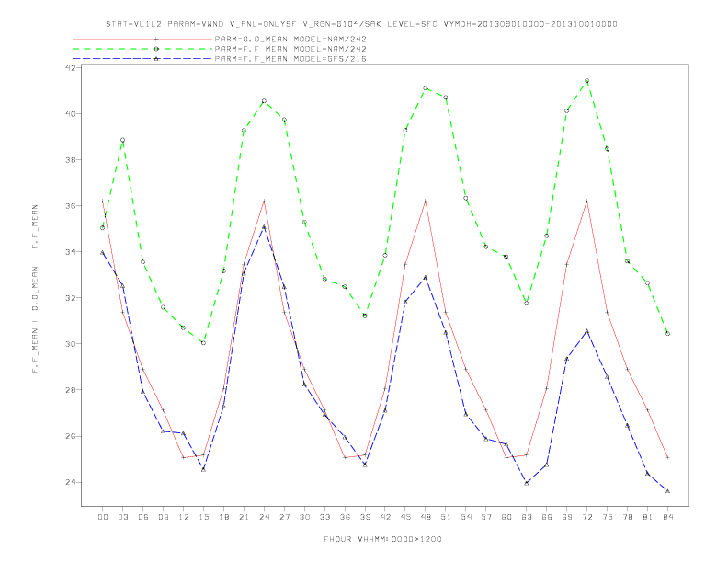Click the x-axis title FHOUR VHHMM=0000>1200
The width and height of the screenshot is (728, 563).
click(382, 539)
